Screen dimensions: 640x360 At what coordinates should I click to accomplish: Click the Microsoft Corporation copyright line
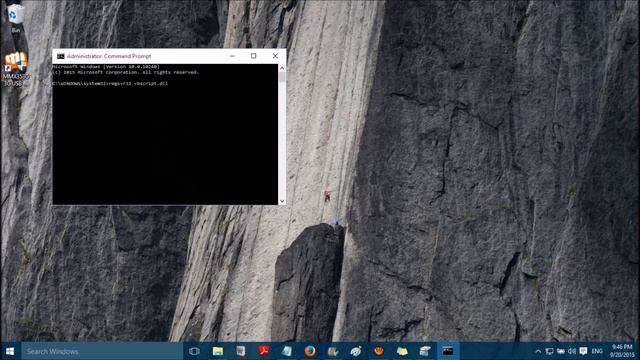126,72
